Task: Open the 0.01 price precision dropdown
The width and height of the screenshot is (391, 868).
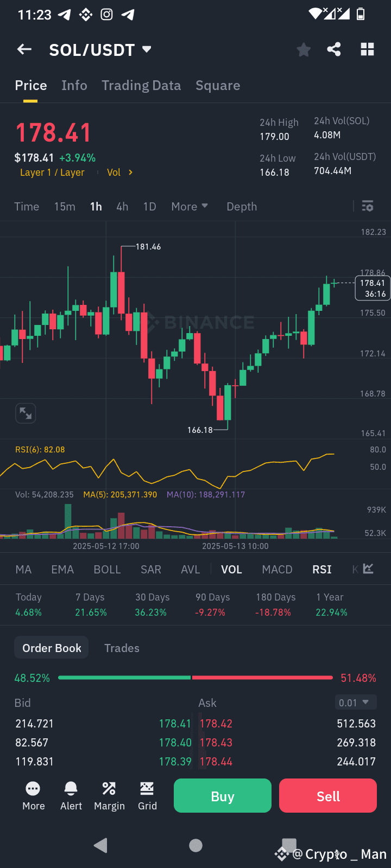Action: [x=355, y=703]
